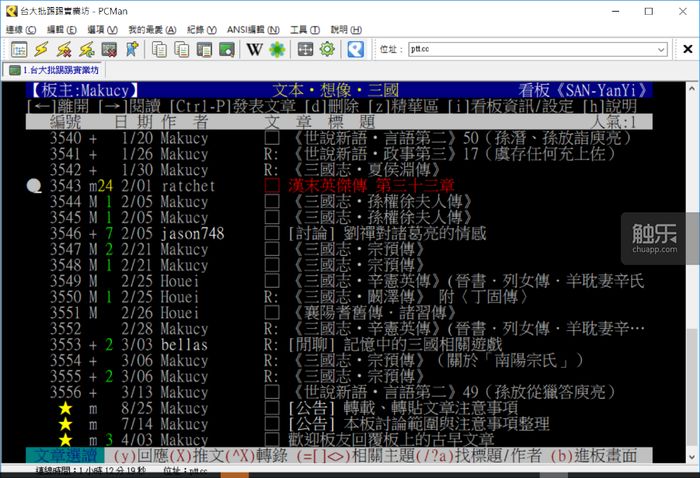
Task: Open the 工具 (T) menu
Action: (305, 30)
